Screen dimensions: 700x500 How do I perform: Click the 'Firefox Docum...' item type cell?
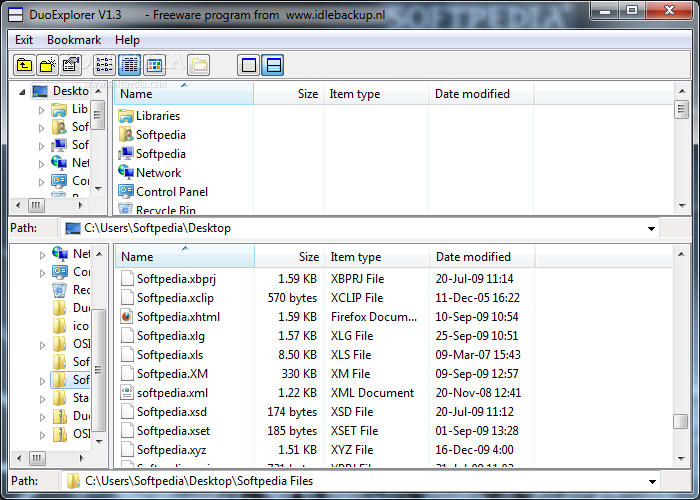tap(374, 317)
